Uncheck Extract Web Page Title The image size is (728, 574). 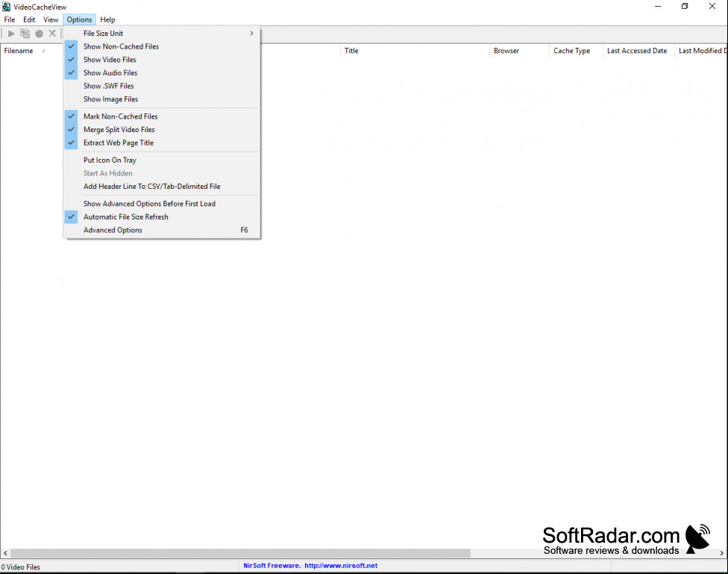[162, 143]
